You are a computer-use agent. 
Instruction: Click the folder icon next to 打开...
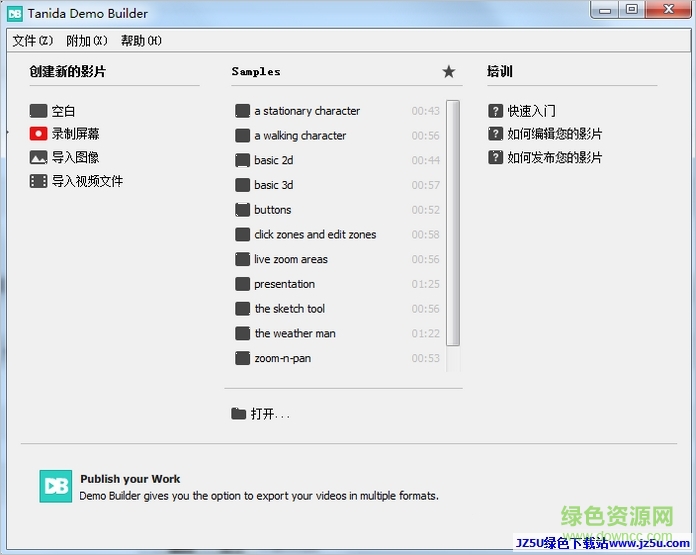238,414
